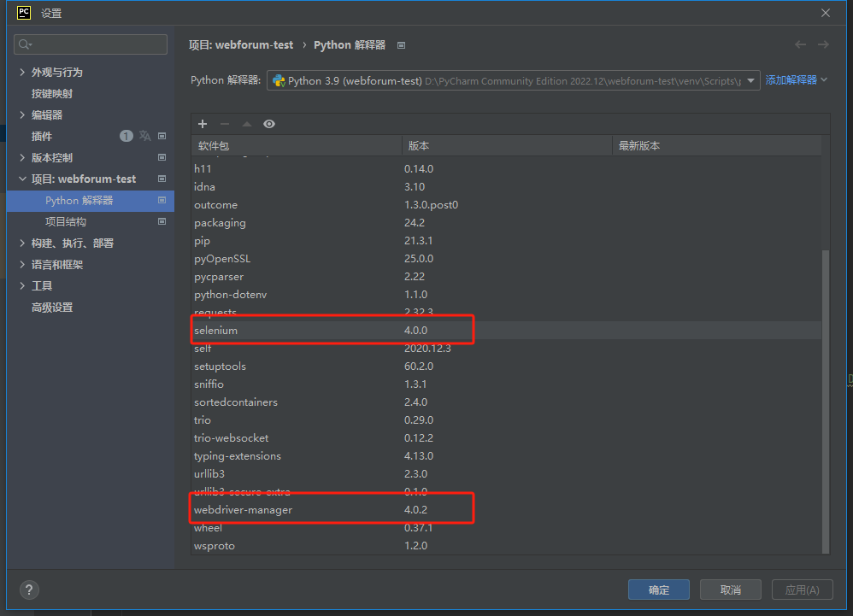
Task: Expand the 编辑器 section
Action: (22, 114)
